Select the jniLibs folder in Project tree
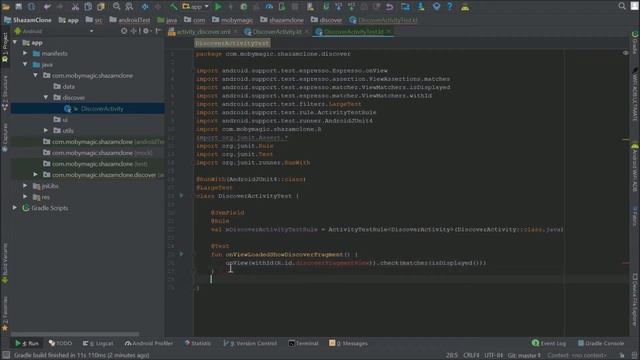The width and height of the screenshot is (640, 360). pos(45,186)
